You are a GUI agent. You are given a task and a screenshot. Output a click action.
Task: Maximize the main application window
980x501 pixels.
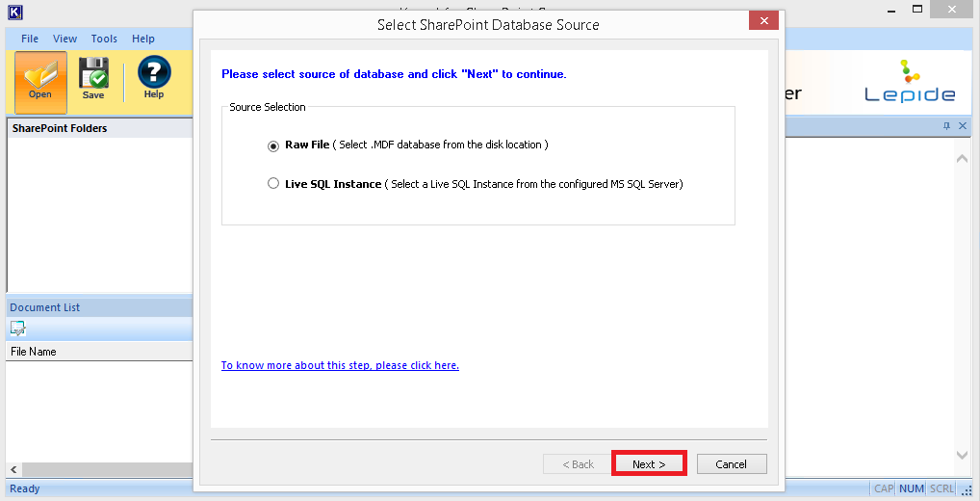pyautogui.click(x=916, y=10)
